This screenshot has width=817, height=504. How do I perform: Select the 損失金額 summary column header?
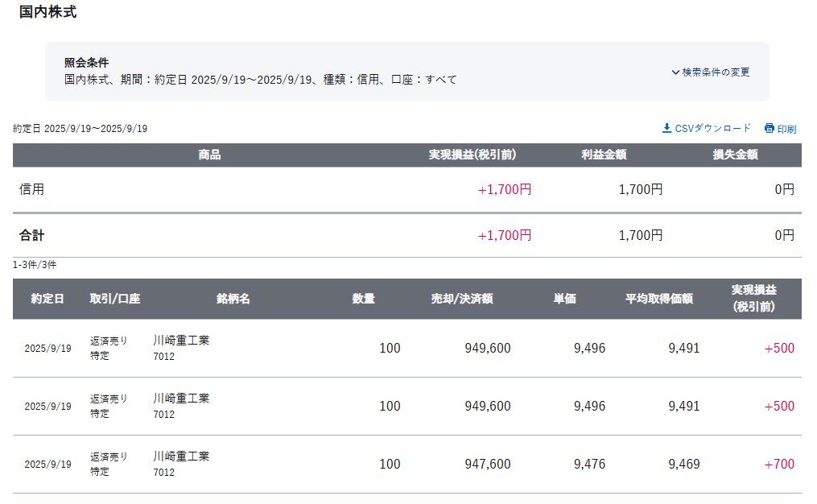[735, 155]
